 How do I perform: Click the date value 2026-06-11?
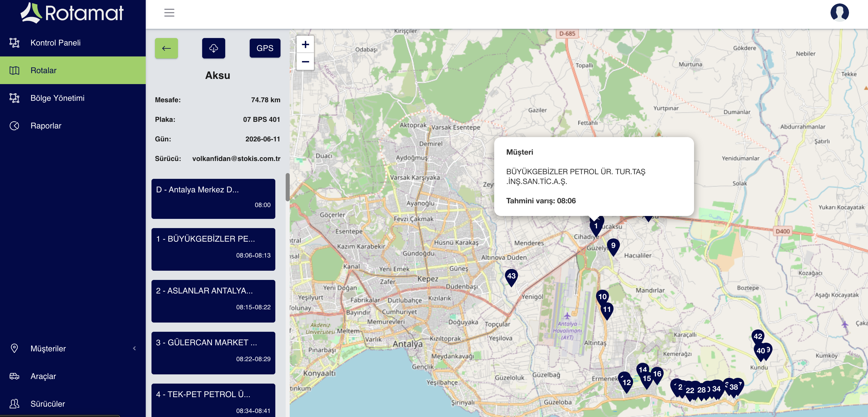click(x=262, y=139)
